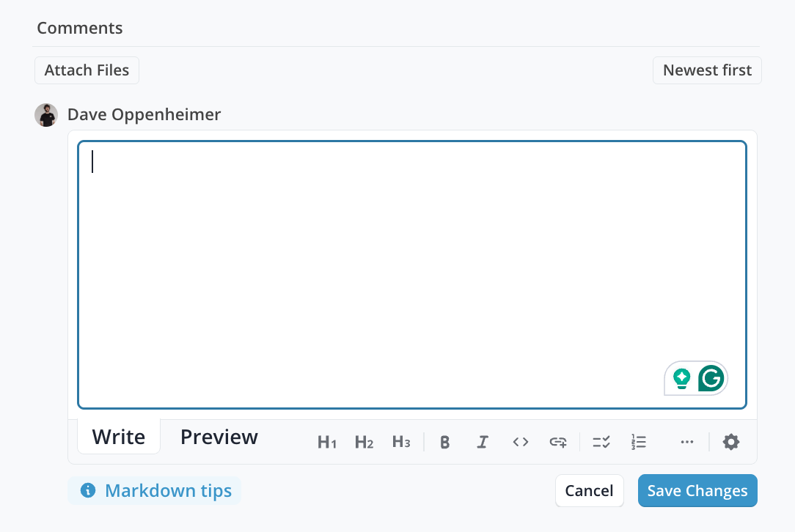The width and height of the screenshot is (795, 532).
Task: Click the Grammarly lightbulb suggestions icon
Action: [x=682, y=378]
